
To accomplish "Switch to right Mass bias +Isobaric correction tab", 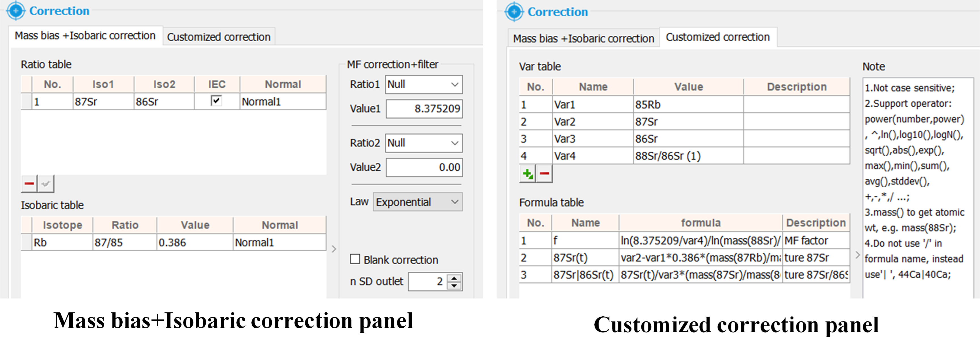I will tap(583, 38).
